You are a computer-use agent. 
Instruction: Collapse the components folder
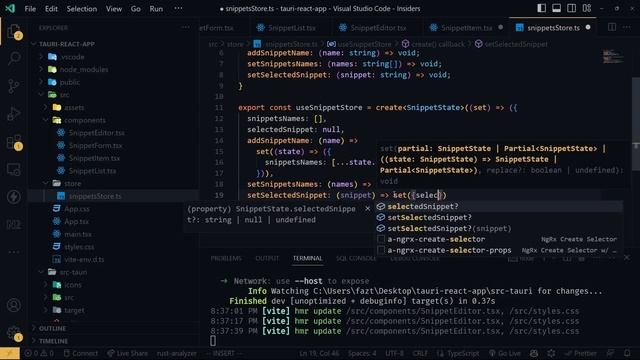click(79, 120)
